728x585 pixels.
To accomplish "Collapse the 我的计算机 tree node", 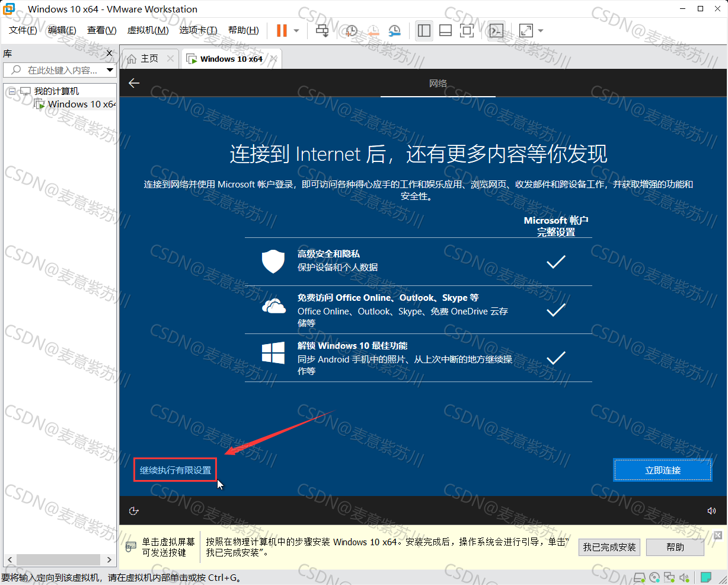I will coord(12,91).
